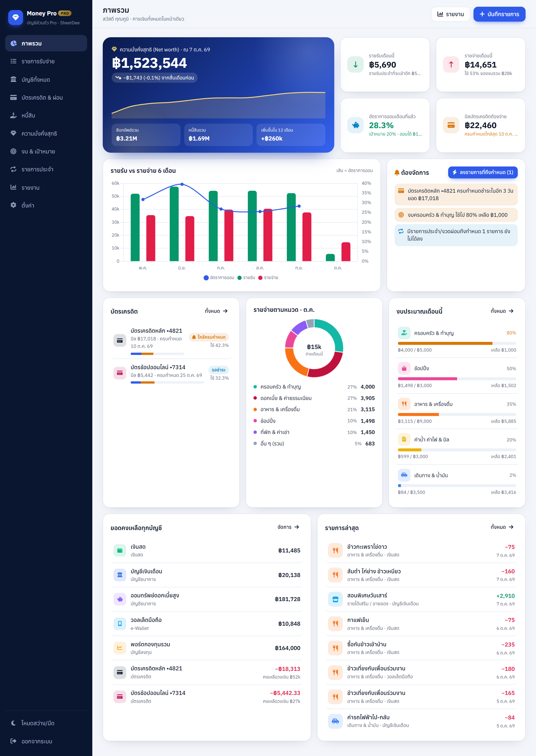This screenshot has height=756, width=536.
Task: Click the chart icon of พอร์ตกองทุนรวม account
Action: click(120, 648)
